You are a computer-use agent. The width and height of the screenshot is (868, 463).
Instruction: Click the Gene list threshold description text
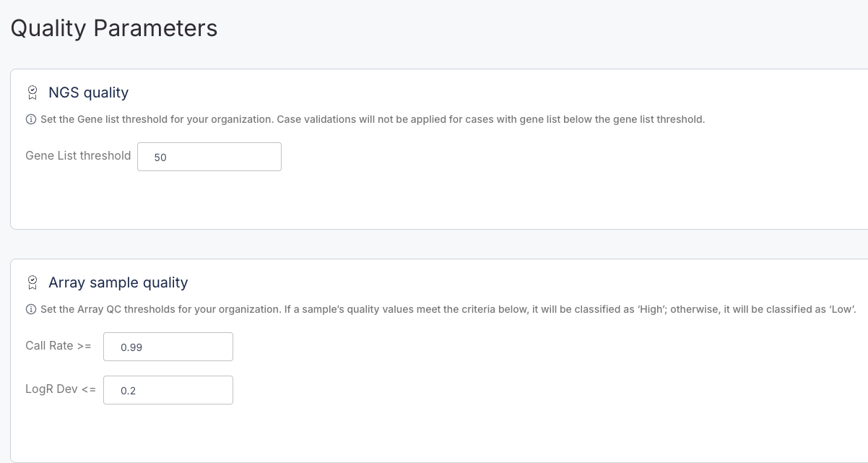372,119
